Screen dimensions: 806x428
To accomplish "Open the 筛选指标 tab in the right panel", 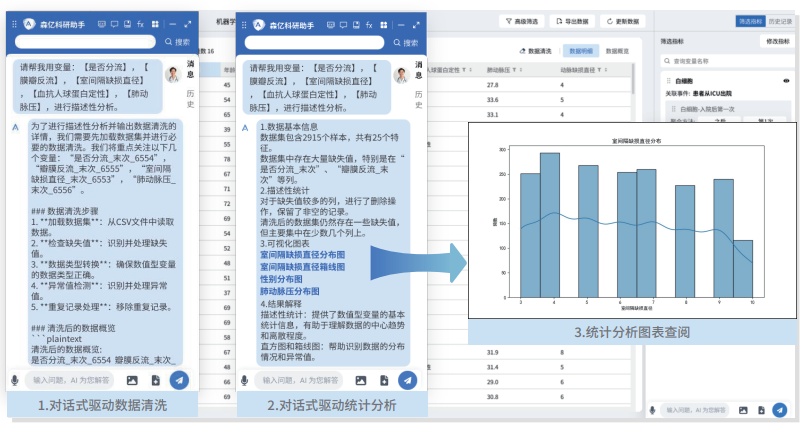I will [750, 21].
